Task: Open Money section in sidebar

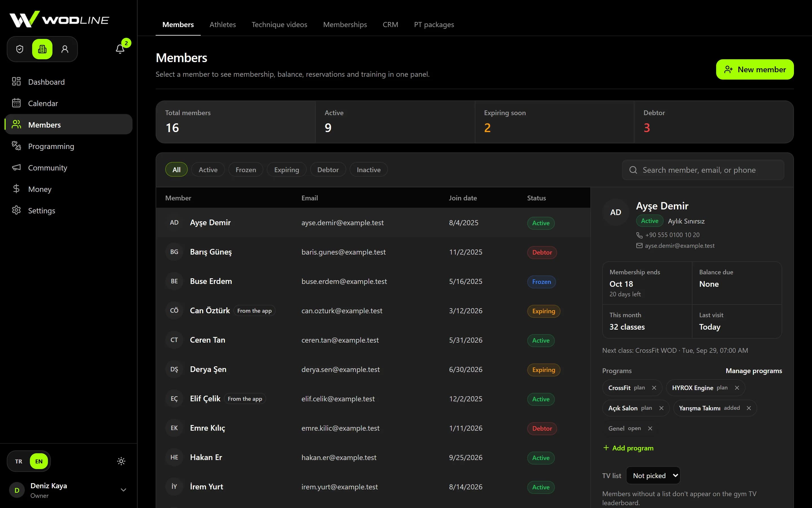Action: point(69,189)
